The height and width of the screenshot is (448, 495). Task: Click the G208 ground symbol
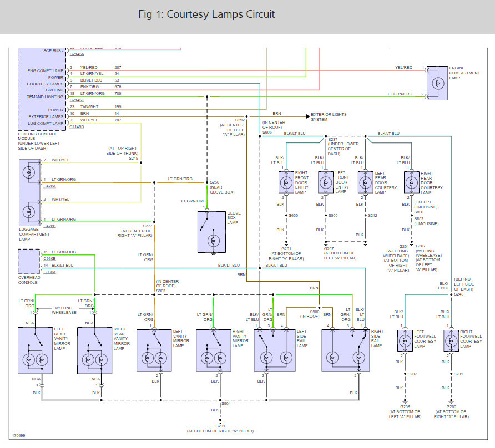pyautogui.click(x=405, y=401)
